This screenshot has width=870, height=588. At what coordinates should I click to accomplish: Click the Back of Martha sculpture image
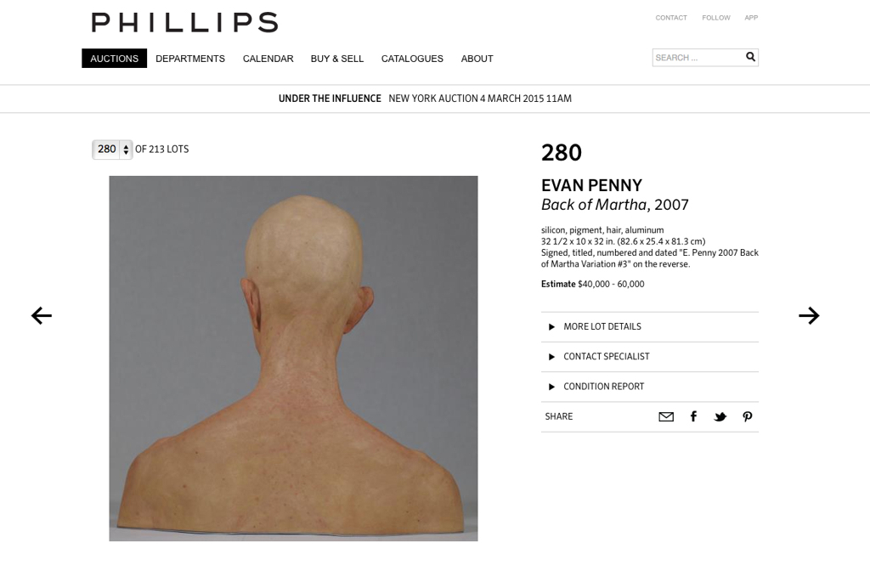point(293,359)
